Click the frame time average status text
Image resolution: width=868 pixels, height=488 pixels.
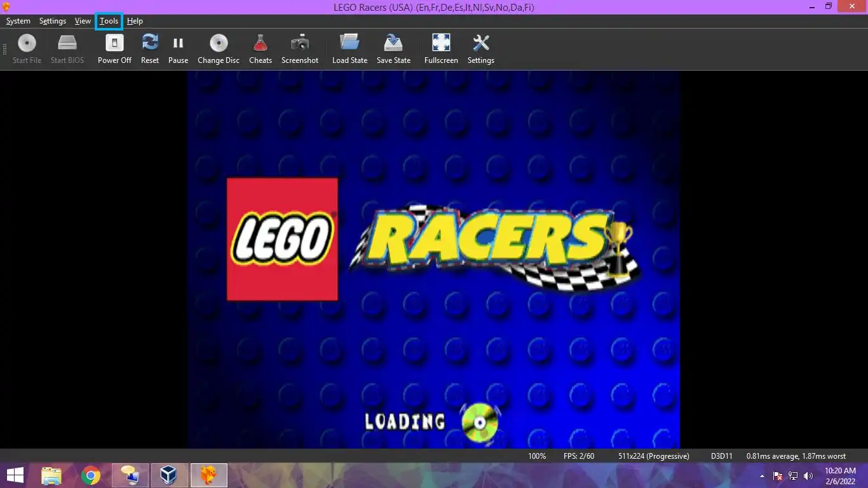796,456
